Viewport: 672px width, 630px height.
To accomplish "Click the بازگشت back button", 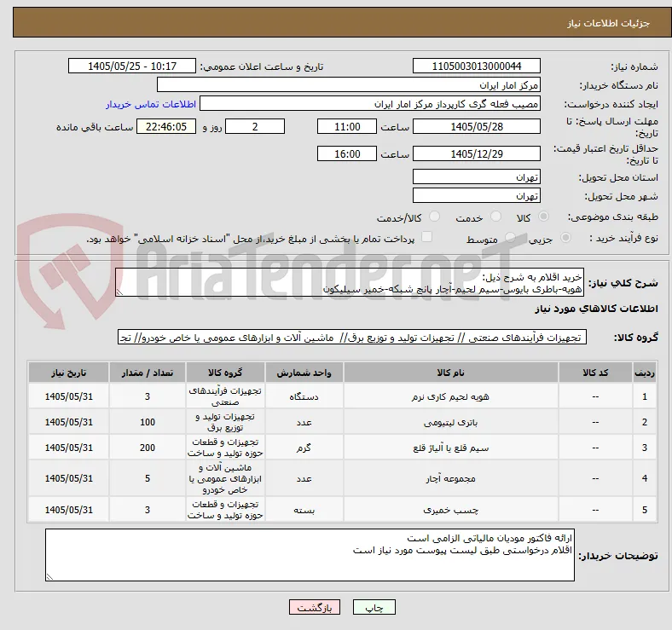I will (315, 607).
